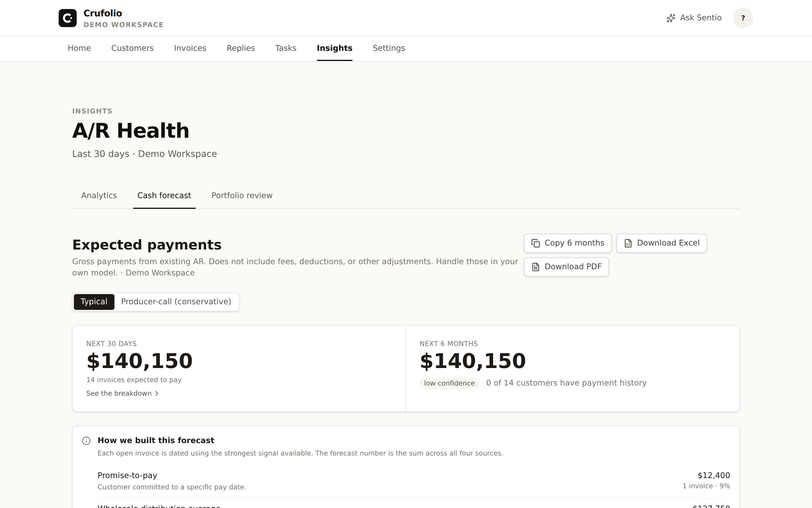Image resolution: width=812 pixels, height=508 pixels.
Task: Click the info icon beside How we built this forecast
Action: 86,441
